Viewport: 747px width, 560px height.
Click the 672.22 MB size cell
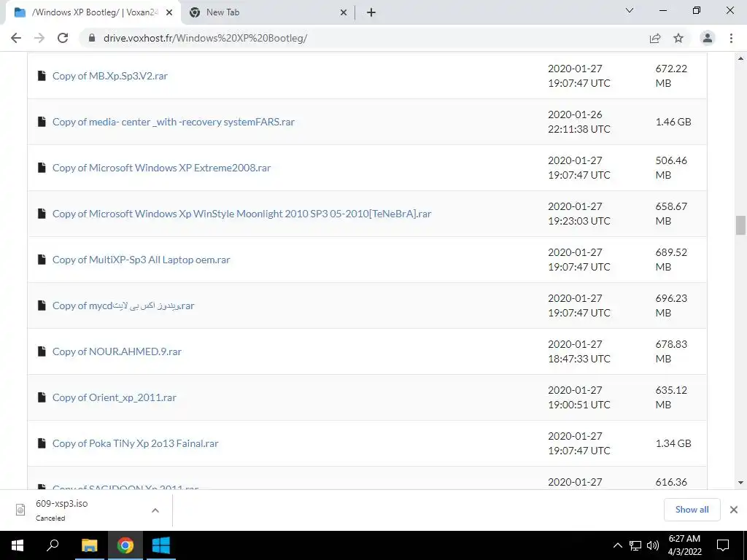click(x=671, y=76)
